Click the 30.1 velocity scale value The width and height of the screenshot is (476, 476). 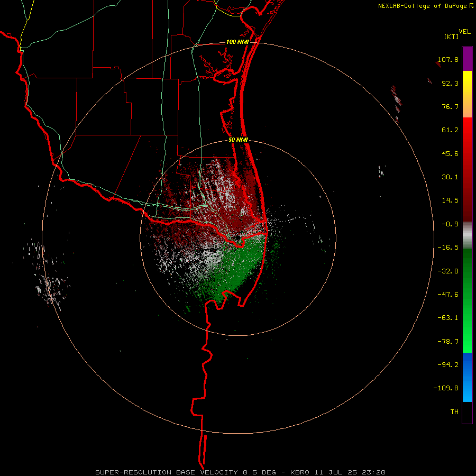pyautogui.click(x=450, y=177)
